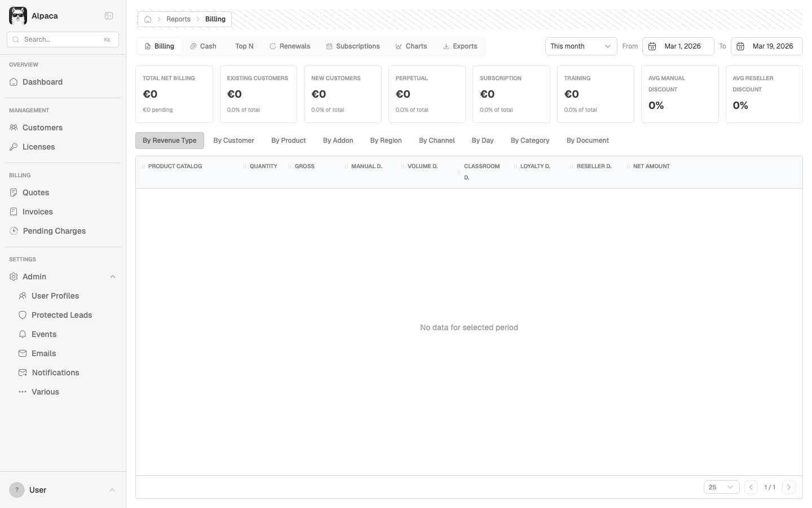Open the Reports breadcrumb link
The width and height of the screenshot is (812, 508).
[x=178, y=19]
